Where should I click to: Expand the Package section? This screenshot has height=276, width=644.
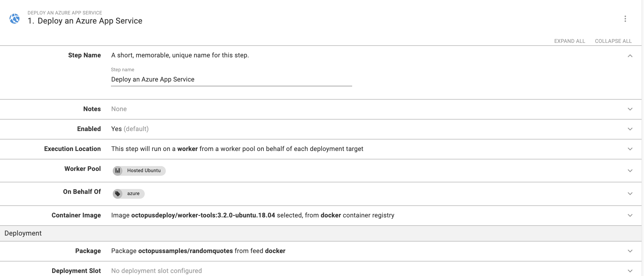click(630, 251)
